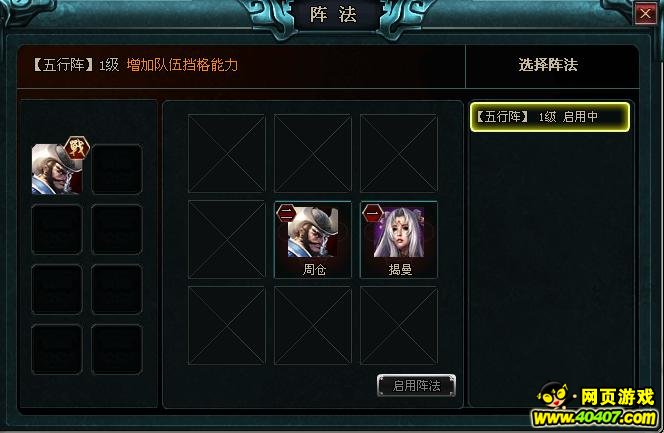Image resolution: width=664 pixels, height=433 pixels.
Task: Click the bottom-right empty hero roster slot
Action: pos(117,349)
